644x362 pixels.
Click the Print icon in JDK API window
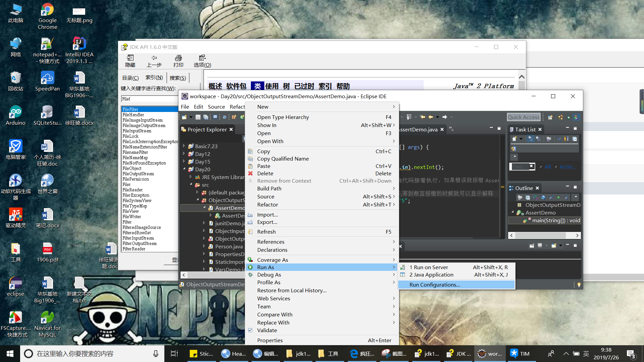[x=178, y=61]
